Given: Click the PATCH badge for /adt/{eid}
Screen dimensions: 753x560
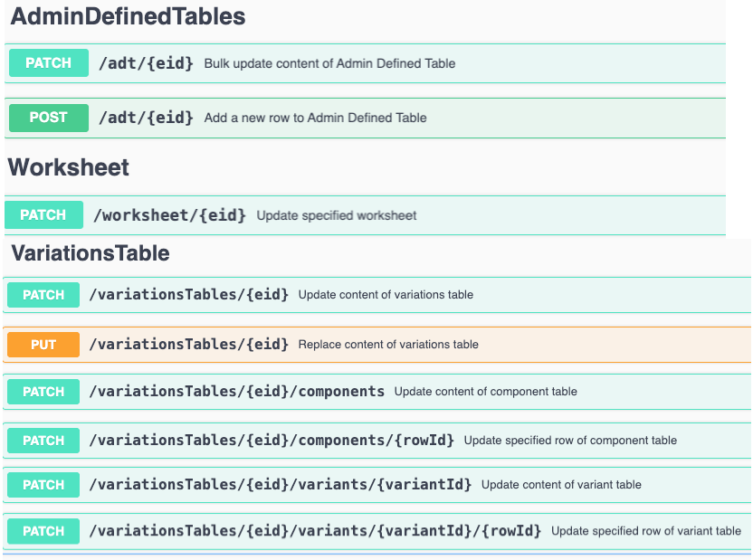Looking at the screenshot, I should [49, 63].
